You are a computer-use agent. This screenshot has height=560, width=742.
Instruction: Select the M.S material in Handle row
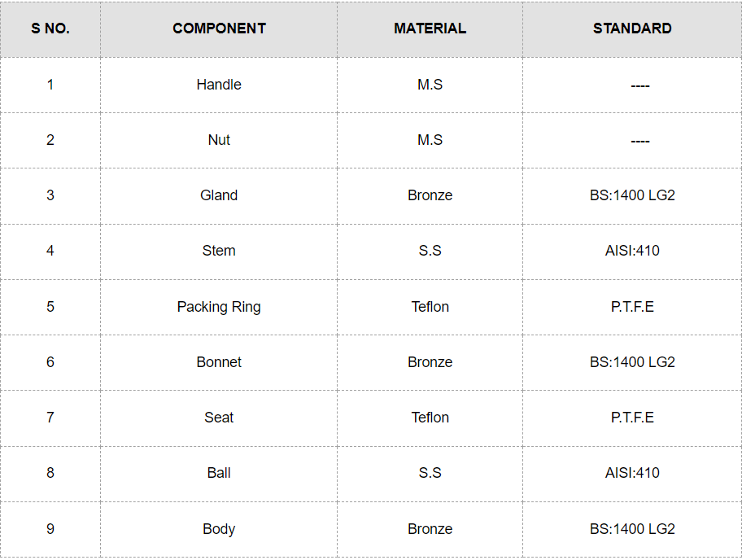(430, 85)
